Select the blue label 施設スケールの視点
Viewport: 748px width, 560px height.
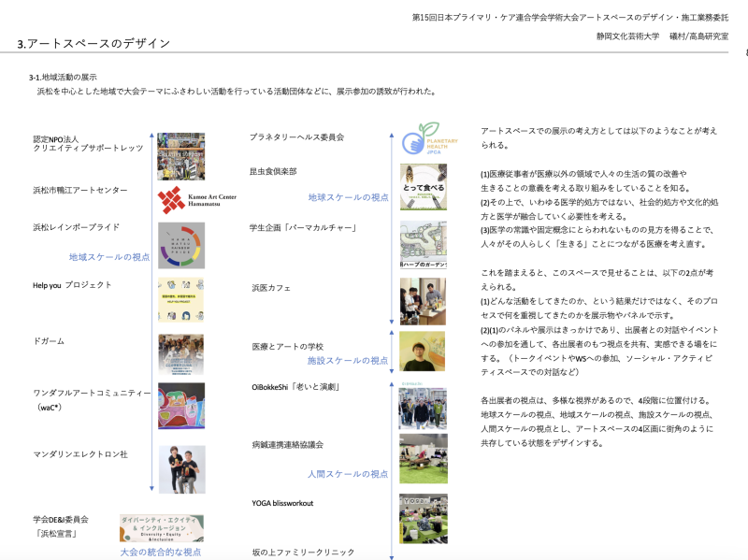click(348, 361)
